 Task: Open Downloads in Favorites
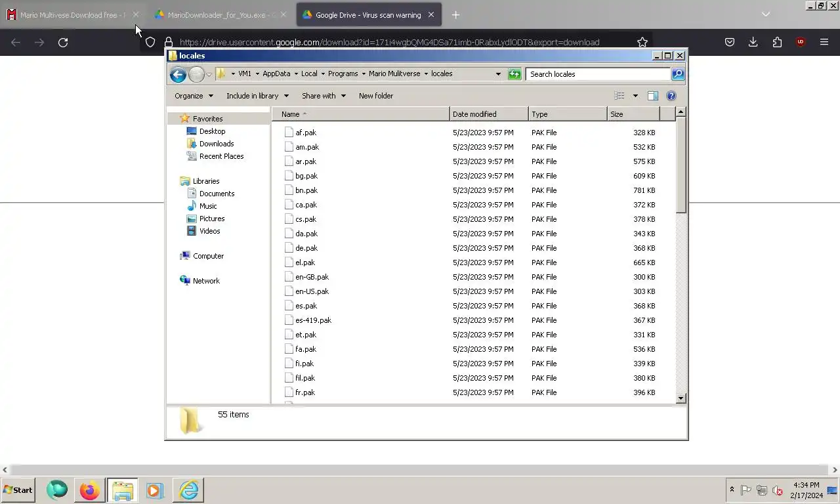click(x=217, y=144)
